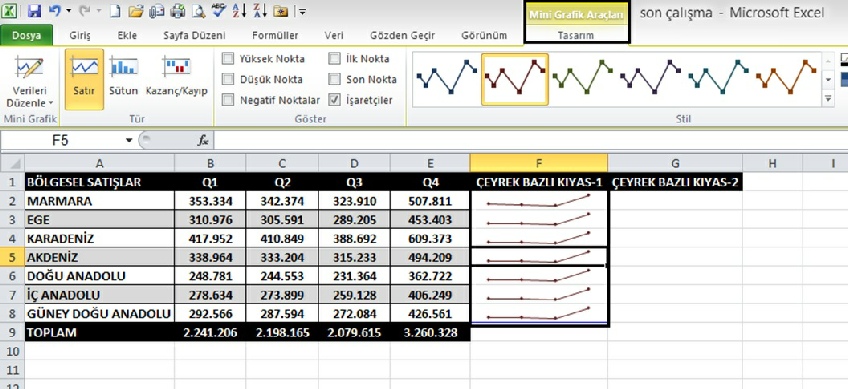848x389 pixels.
Task: Open the Görünüm tab
Action: pyautogui.click(x=484, y=35)
